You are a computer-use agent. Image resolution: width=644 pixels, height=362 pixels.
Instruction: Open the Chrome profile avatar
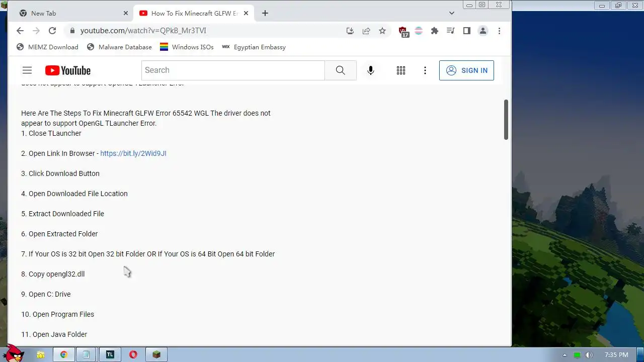483,31
